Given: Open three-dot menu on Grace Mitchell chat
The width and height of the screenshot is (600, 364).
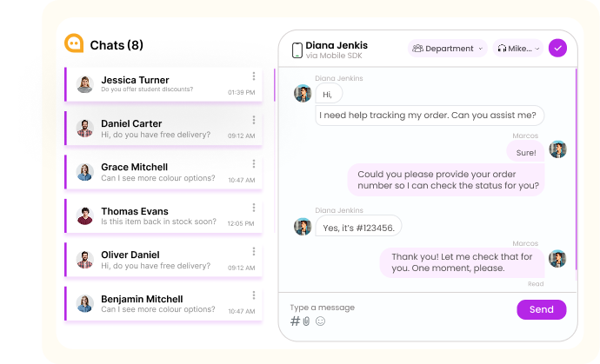Looking at the screenshot, I should tap(254, 164).
